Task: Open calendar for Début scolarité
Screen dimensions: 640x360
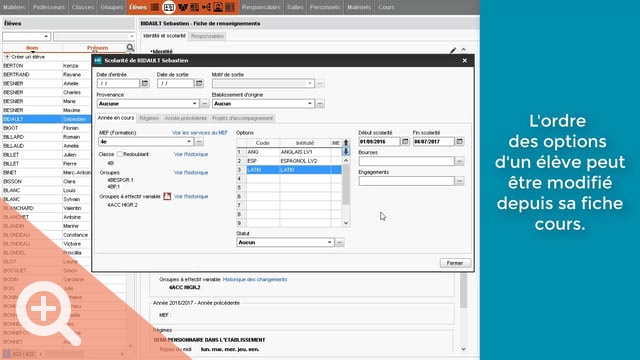Action: pyautogui.click(x=405, y=141)
